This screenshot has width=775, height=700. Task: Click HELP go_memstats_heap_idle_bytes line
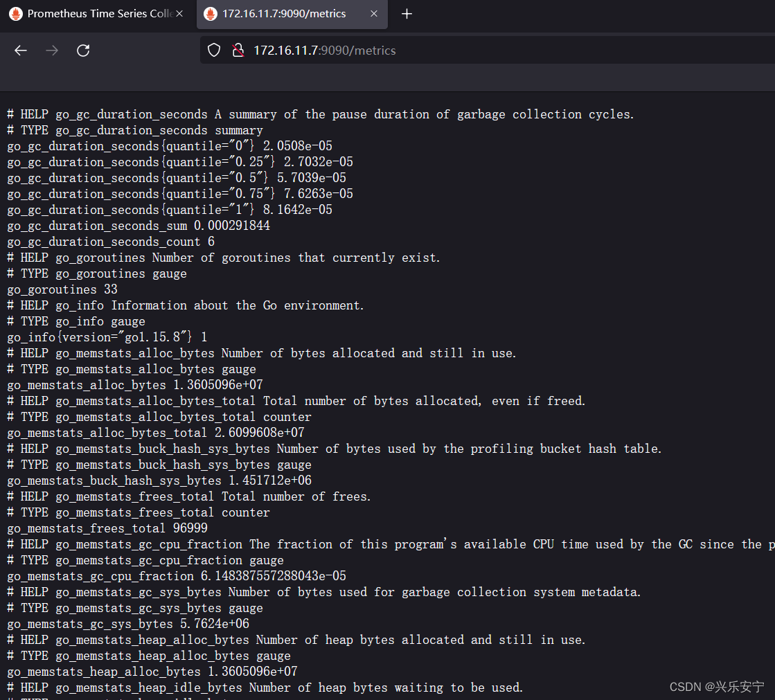tap(265, 688)
